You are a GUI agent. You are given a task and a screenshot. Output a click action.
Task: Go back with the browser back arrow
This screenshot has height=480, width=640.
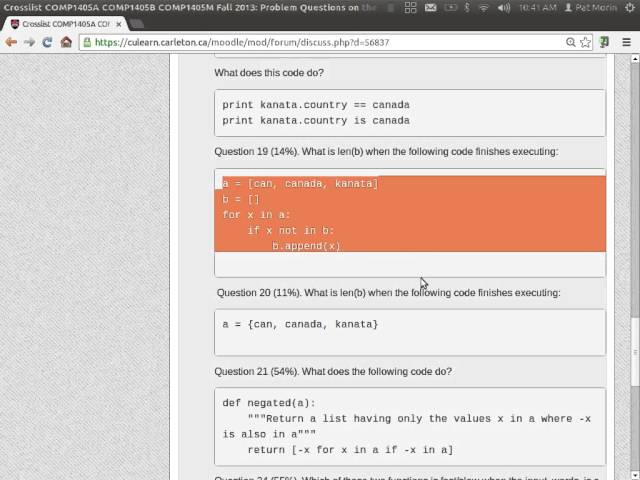tap(11, 42)
